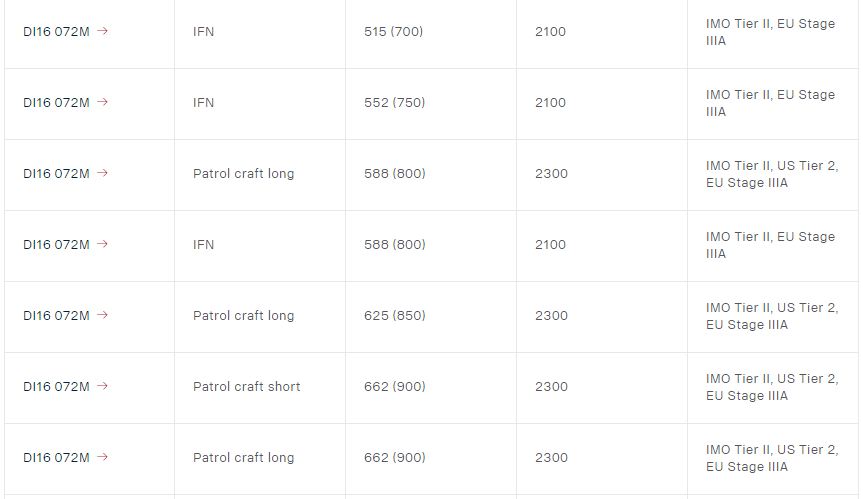The image size is (863, 499).
Task: Open DI16 072M link for Patrol craft long 662 (900)
Action: [56, 458]
